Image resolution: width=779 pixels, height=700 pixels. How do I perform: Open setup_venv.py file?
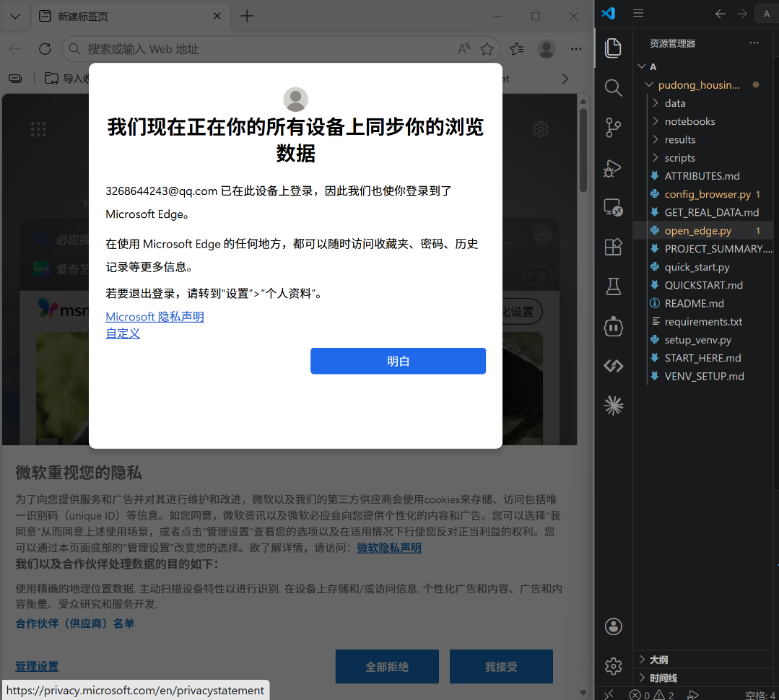698,340
